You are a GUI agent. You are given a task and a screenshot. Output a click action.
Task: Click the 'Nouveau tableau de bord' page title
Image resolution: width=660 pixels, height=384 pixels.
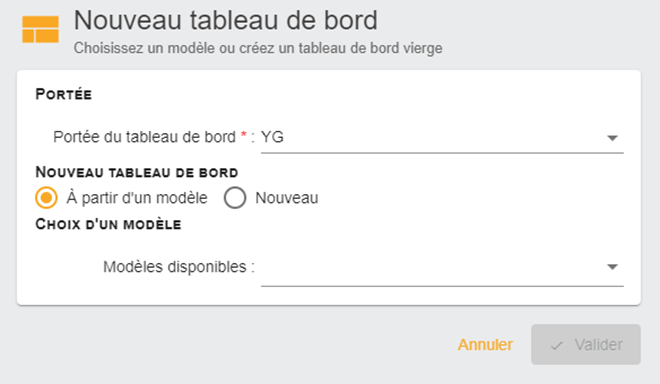pyautogui.click(x=226, y=20)
